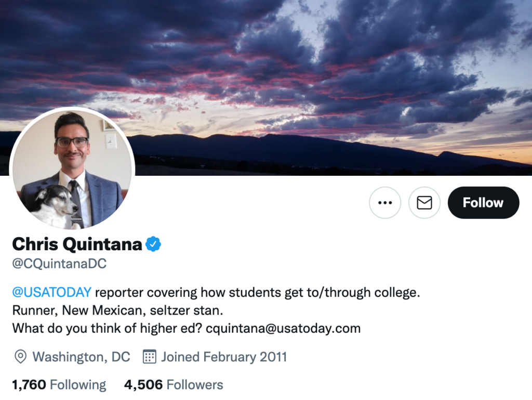The image size is (532, 400).
Task: Click the blue verified badge
Action: [x=153, y=244]
